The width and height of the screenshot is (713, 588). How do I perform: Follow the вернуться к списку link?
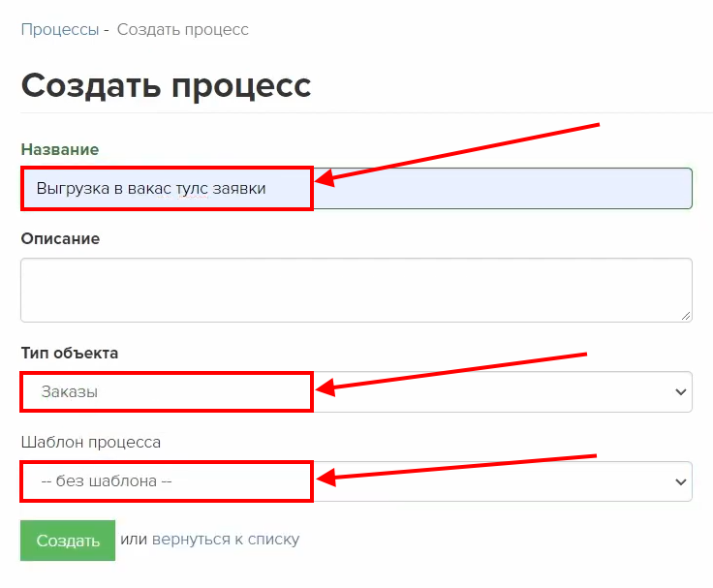point(225,540)
